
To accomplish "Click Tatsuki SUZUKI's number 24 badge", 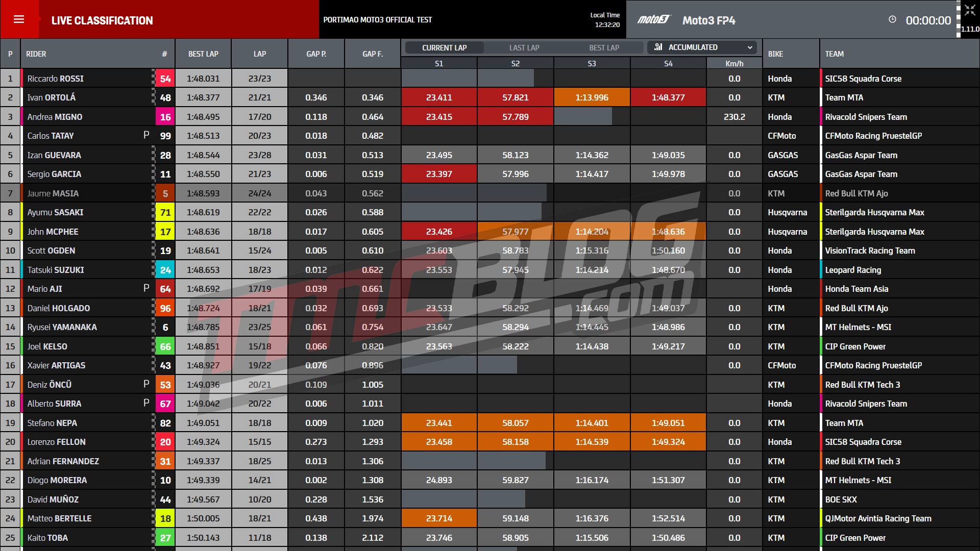I will [x=165, y=270].
